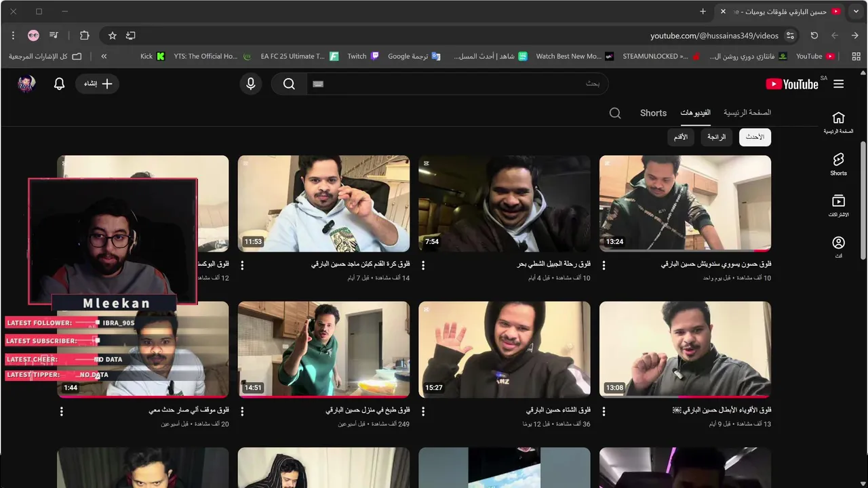Open the 7:54 sea trip video thumbnail

tap(505, 203)
